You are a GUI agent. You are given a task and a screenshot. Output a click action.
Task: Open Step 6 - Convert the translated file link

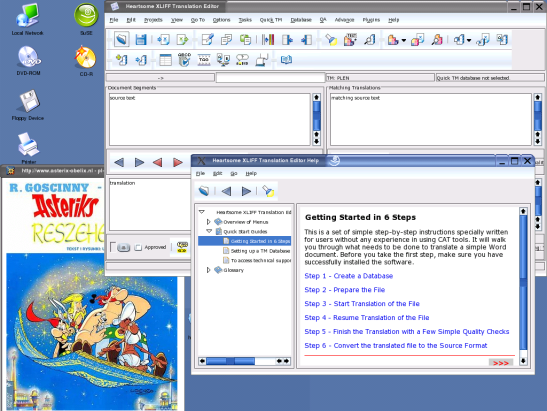coord(396,346)
